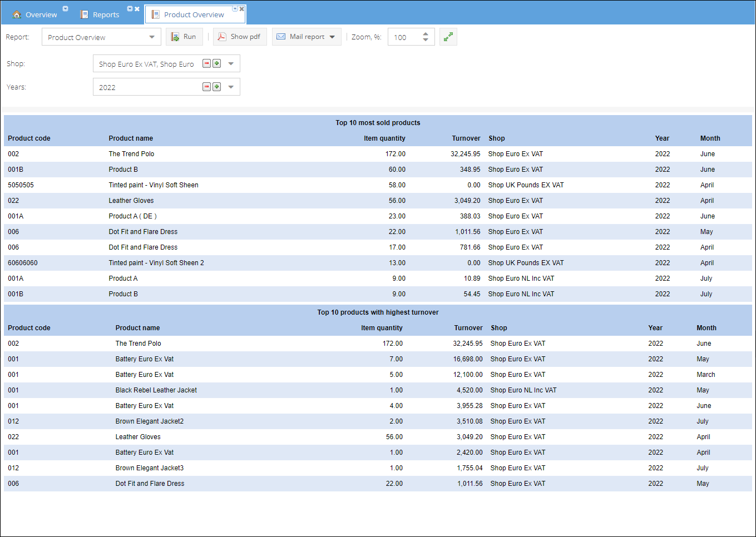The height and width of the screenshot is (537, 756).
Task: Click product code 60606060
Action: click(23, 263)
